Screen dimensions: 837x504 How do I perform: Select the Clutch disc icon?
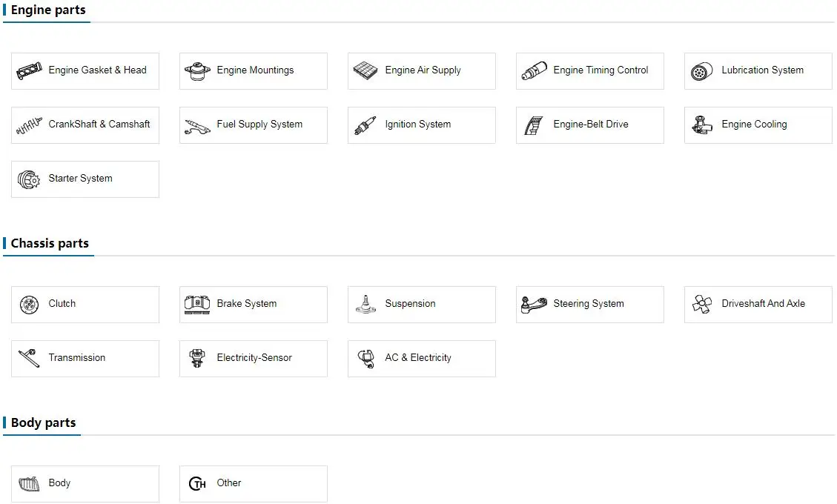[x=29, y=305]
